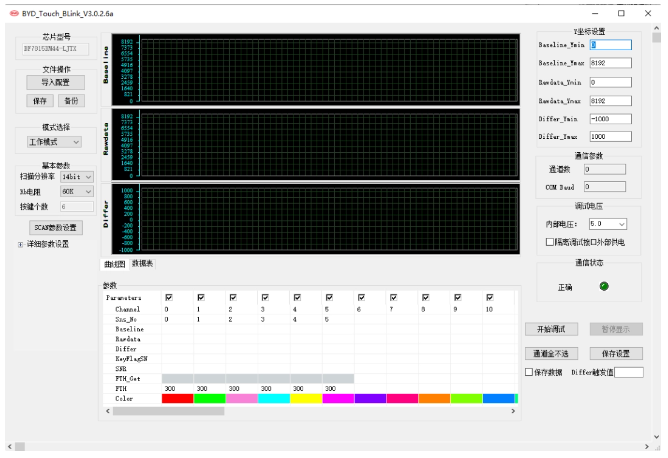Click the red Channel 0 color swatch
The height and width of the screenshot is (458, 668).
[x=178, y=398]
